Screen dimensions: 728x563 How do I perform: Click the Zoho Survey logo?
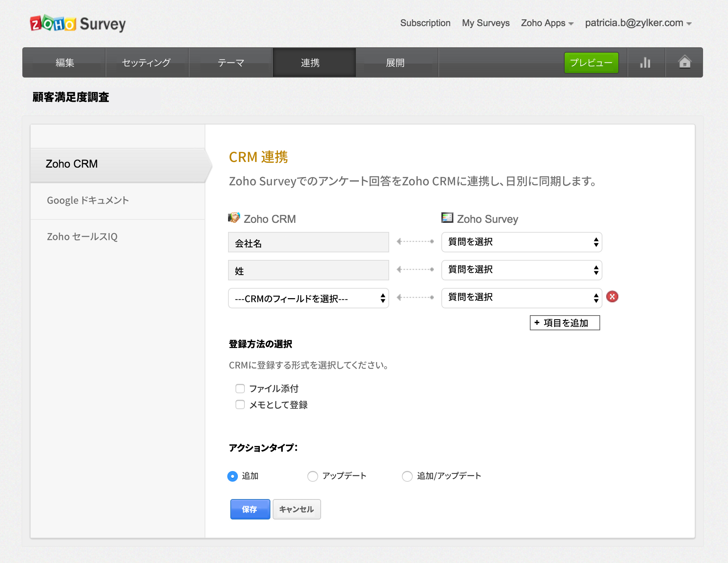(x=78, y=23)
